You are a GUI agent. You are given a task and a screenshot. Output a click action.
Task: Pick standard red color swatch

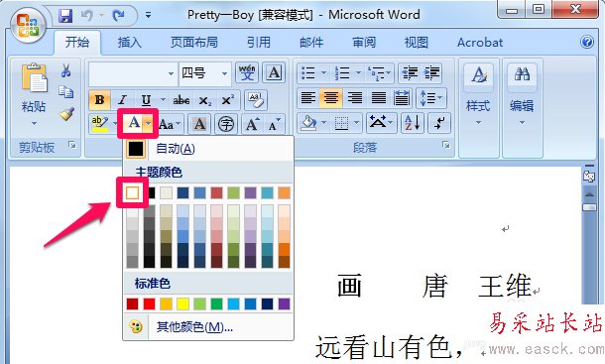(x=149, y=303)
